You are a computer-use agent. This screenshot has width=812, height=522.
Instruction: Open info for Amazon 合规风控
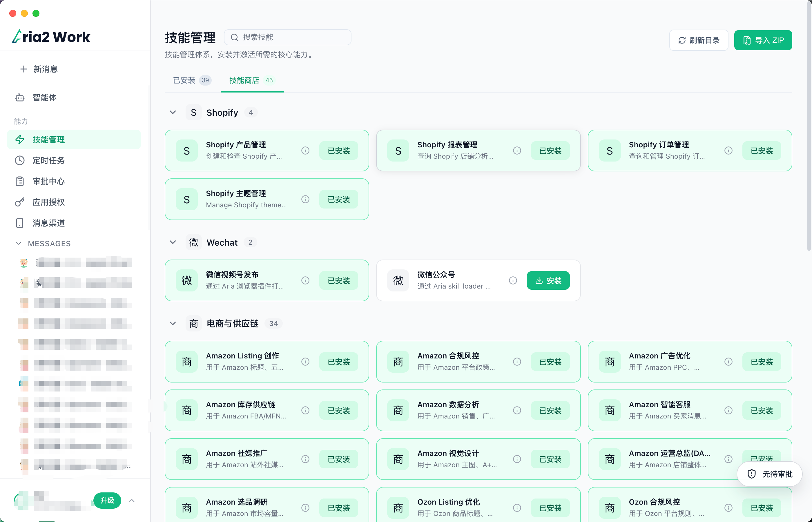517,362
